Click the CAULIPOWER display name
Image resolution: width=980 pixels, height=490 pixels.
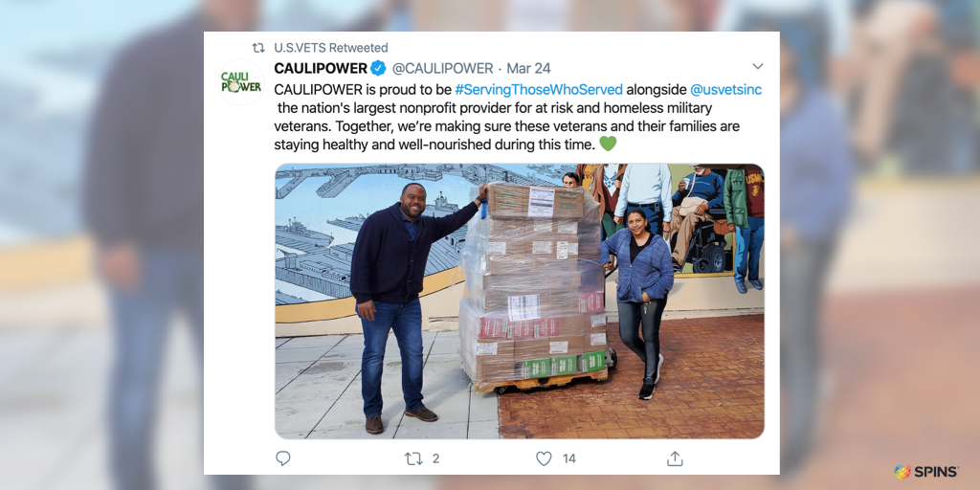pyautogui.click(x=321, y=68)
